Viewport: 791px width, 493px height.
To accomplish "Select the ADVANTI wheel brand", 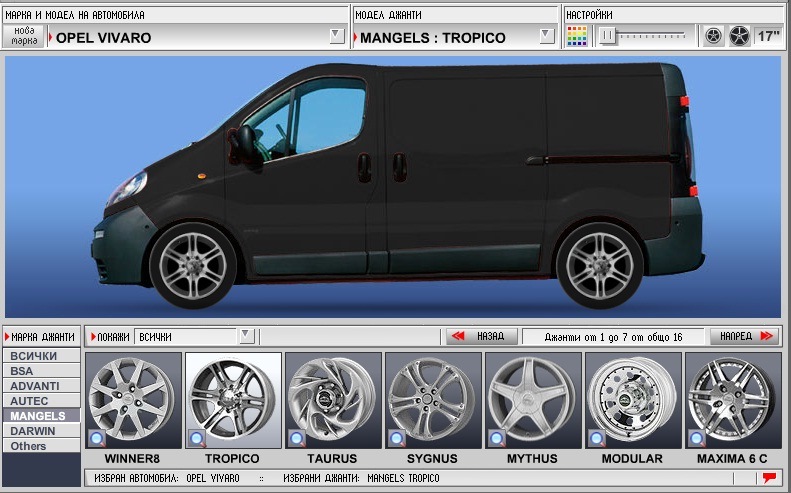I will coord(41,386).
